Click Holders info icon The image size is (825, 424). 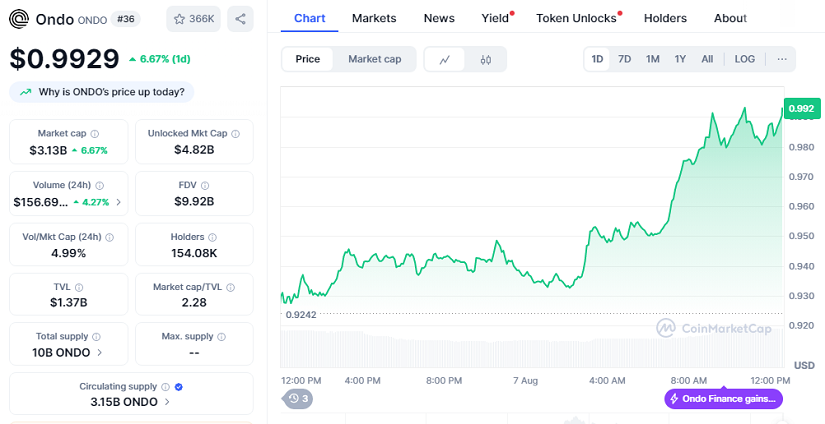pos(212,237)
